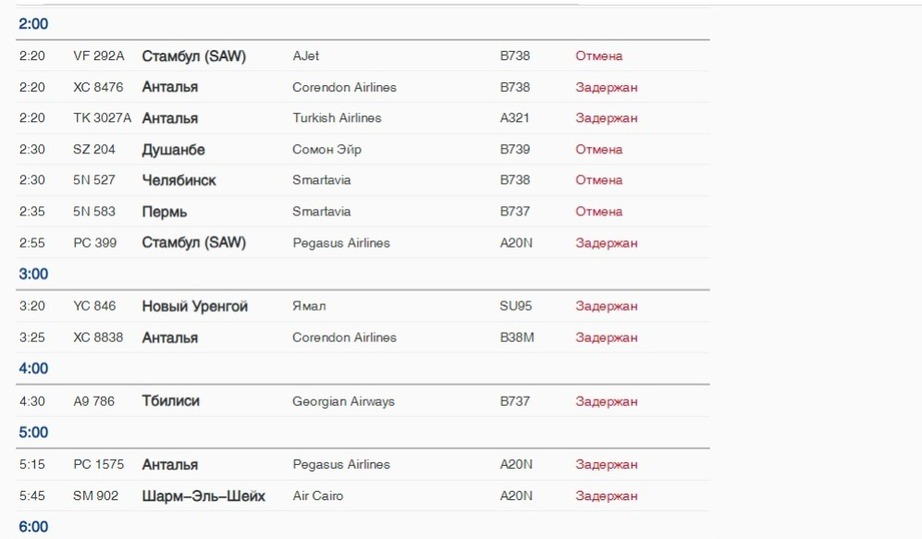Click Стамбул (SAW) Pegasus flight PC 399

coord(193,243)
